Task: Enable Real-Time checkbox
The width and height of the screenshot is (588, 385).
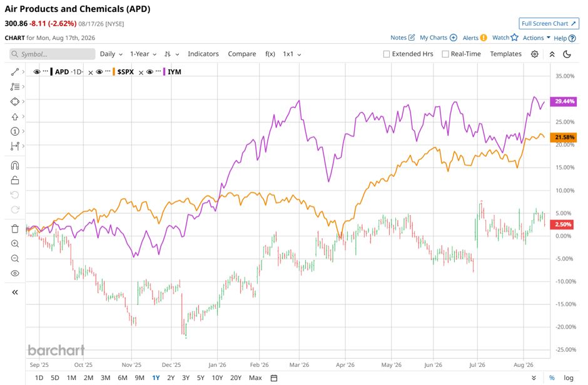Action: 445,54
